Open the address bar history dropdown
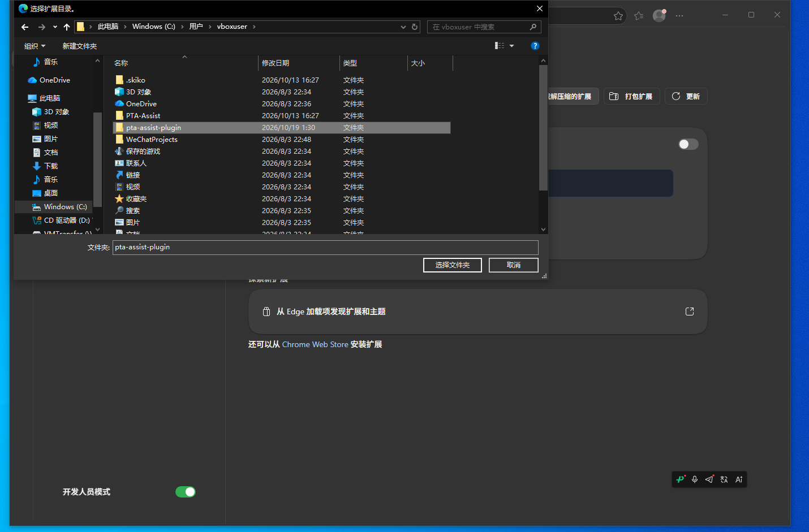 (403, 27)
